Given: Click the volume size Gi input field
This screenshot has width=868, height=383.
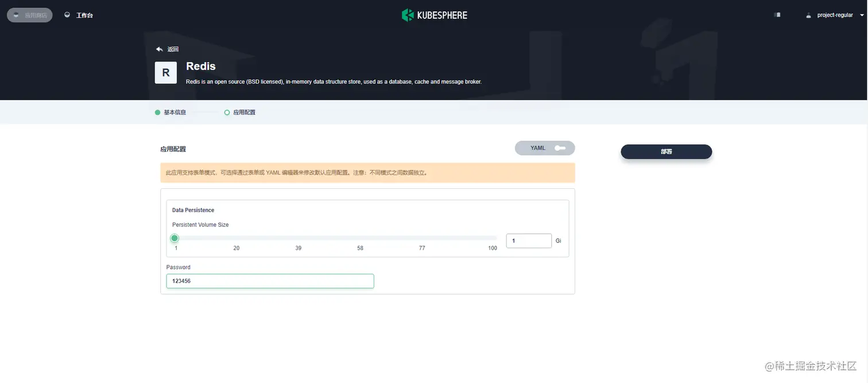Looking at the screenshot, I should [529, 241].
